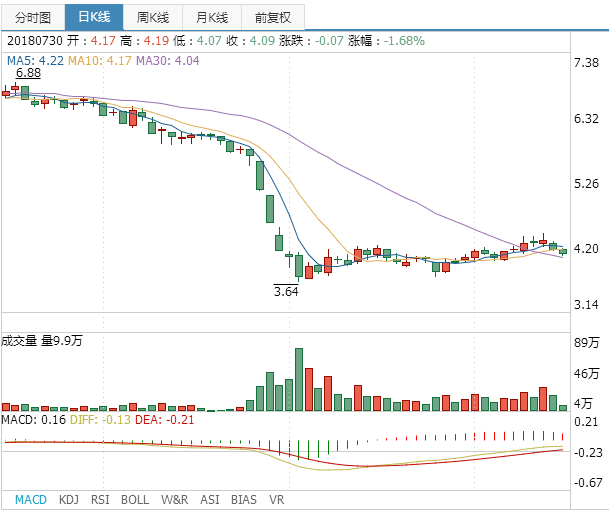The width and height of the screenshot is (609, 512).
Task: Open the 周K线 tab
Action: click(153, 17)
